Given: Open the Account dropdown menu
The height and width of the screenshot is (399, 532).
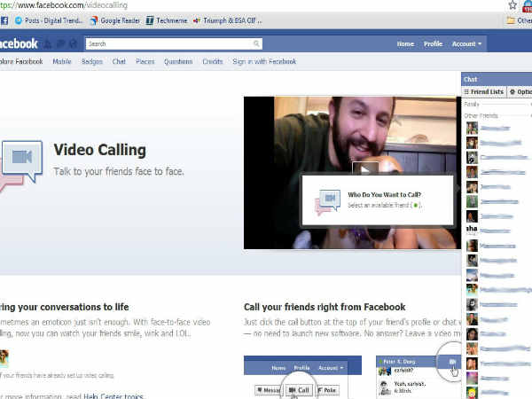Looking at the screenshot, I should click(x=466, y=43).
